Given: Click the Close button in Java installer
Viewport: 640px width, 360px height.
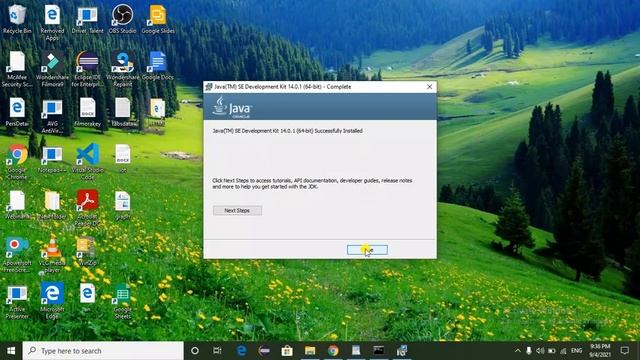Looking at the screenshot, I should [367, 250].
